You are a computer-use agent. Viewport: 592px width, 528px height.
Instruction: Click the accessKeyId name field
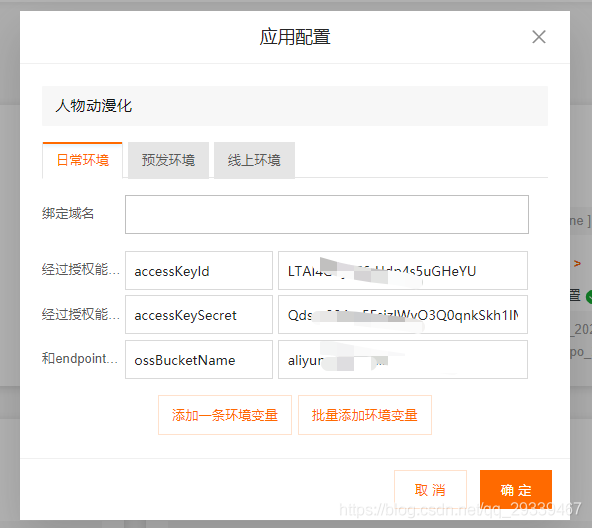pyautogui.click(x=199, y=270)
